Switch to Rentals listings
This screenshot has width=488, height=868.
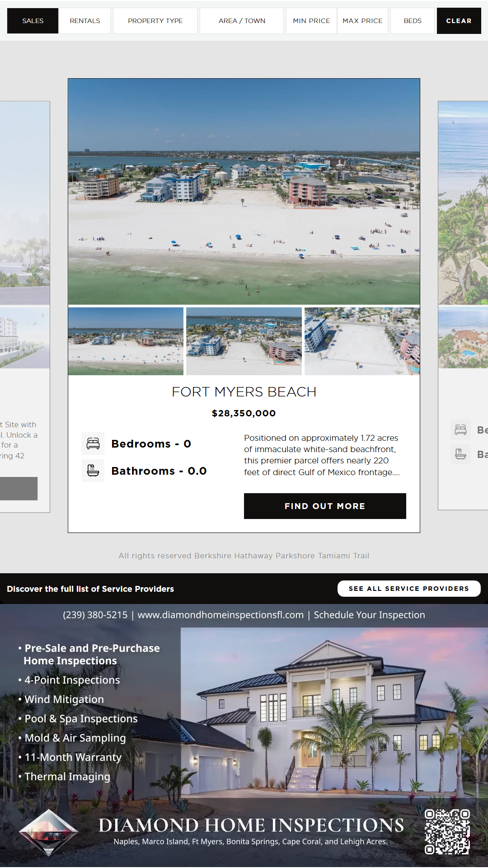[x=85, y=21]
